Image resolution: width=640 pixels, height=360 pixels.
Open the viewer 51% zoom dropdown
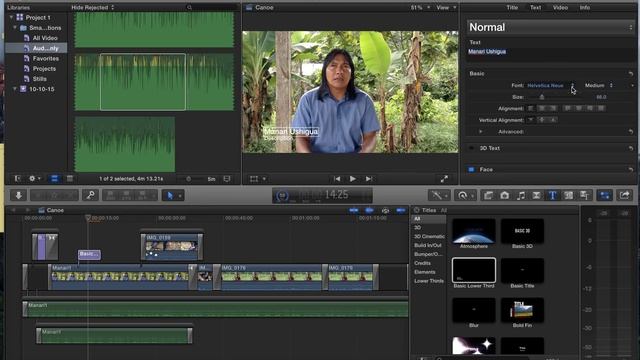pos(420,7)
